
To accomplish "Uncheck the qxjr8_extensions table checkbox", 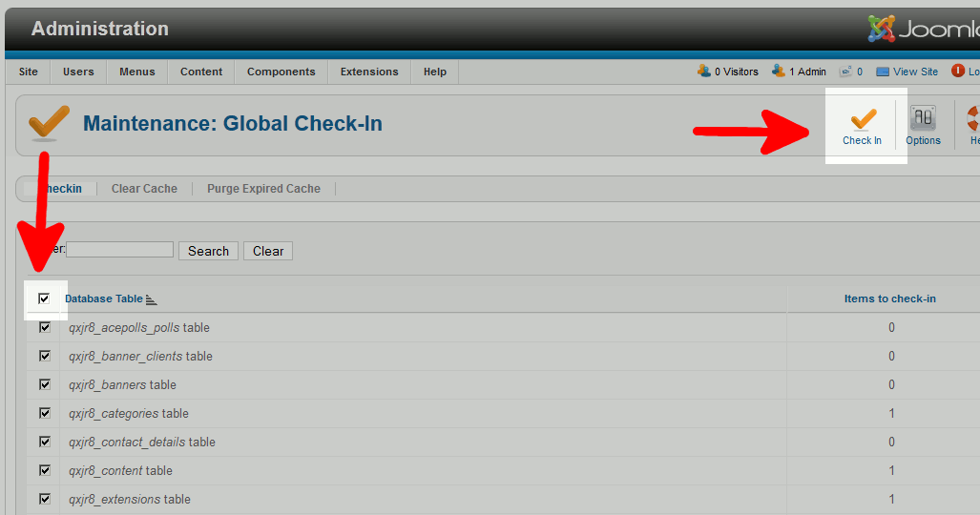I will pyautogui.click(x=45, y=499).
